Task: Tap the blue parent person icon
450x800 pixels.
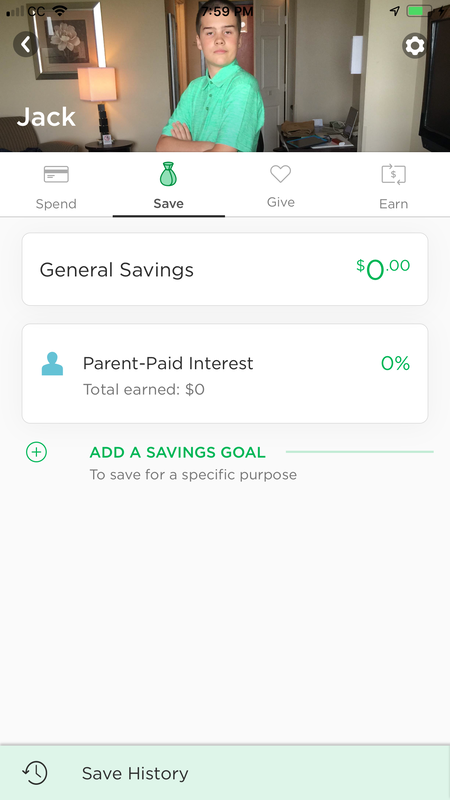Action: [52, 364]
